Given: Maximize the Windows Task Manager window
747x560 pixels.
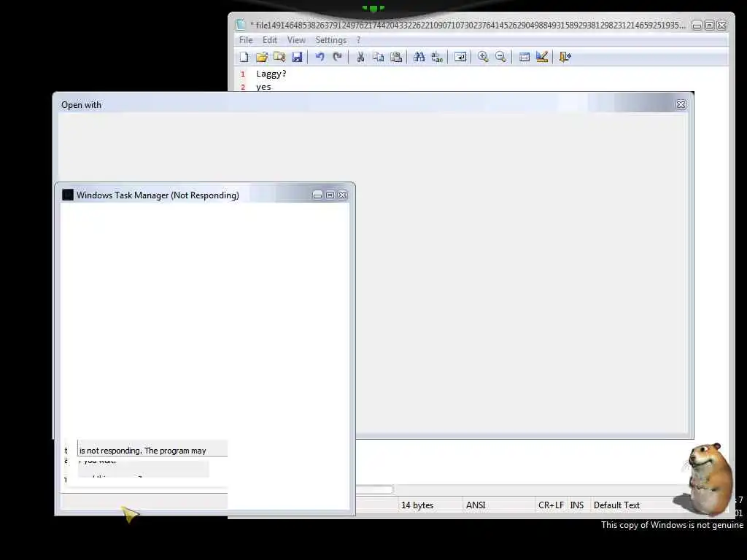Looking at the screenshot, I should tap(330, 195).
